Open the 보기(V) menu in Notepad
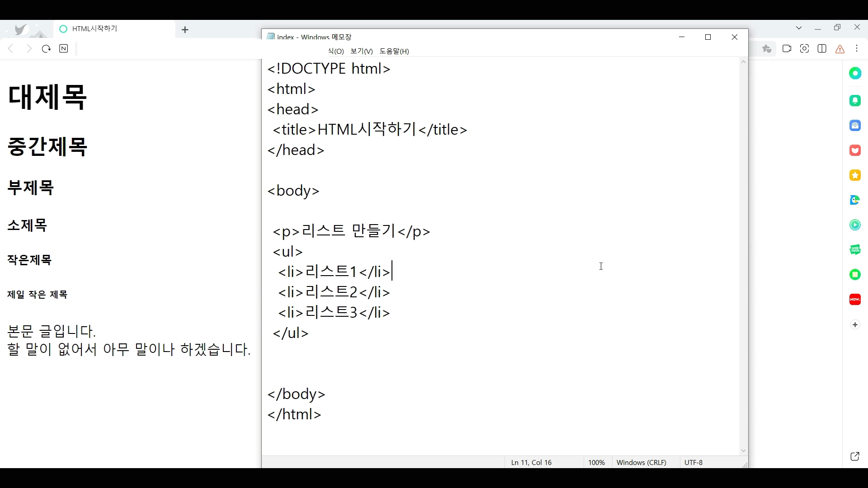This screenshot has height=488, width=868. click(x=362, y=51)
